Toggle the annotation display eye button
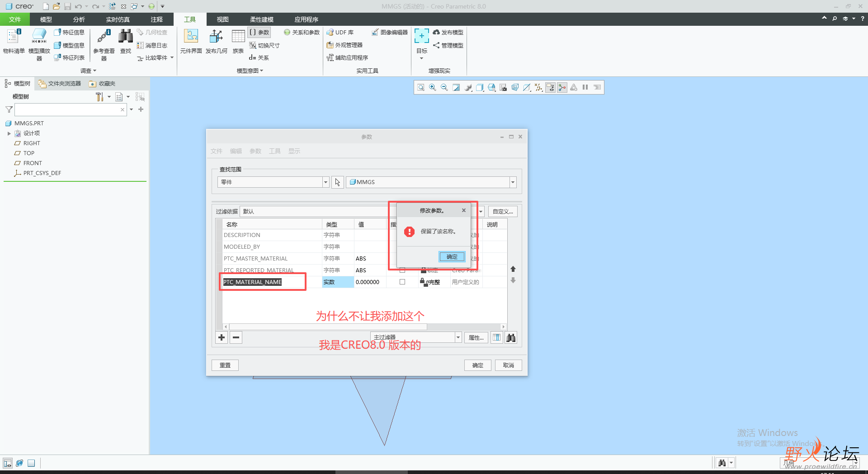This screenshot has width=868, height=474. click(x=550, y=87)
